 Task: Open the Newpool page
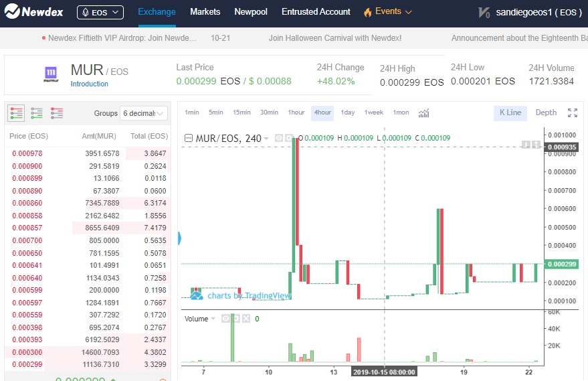click(x=251, y=11)
